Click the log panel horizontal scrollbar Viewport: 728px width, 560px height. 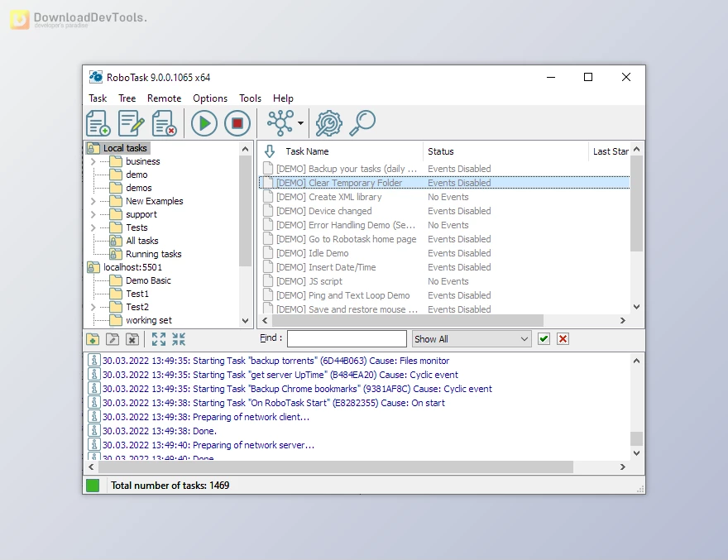(336, 467)
